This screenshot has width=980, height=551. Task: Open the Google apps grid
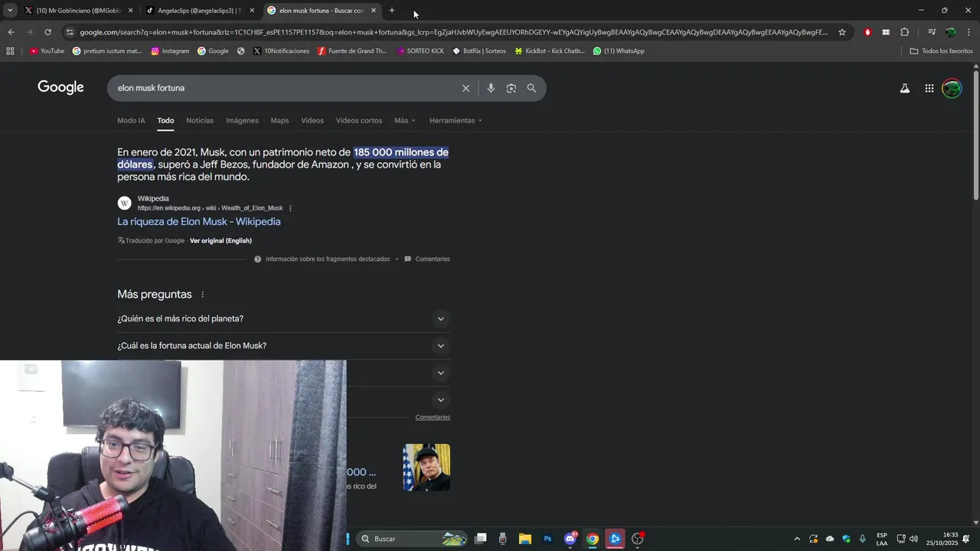[x=929, y=88]
